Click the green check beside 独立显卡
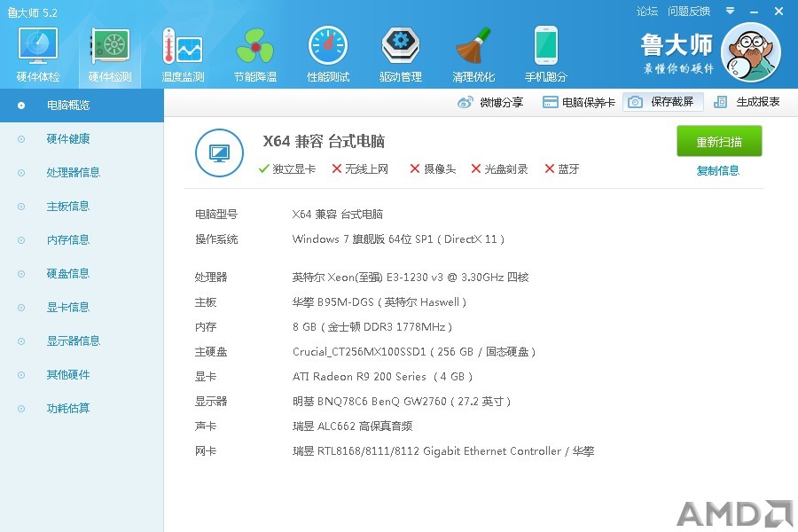This screenshot has width=798, height=532. (x=263, y=168)
